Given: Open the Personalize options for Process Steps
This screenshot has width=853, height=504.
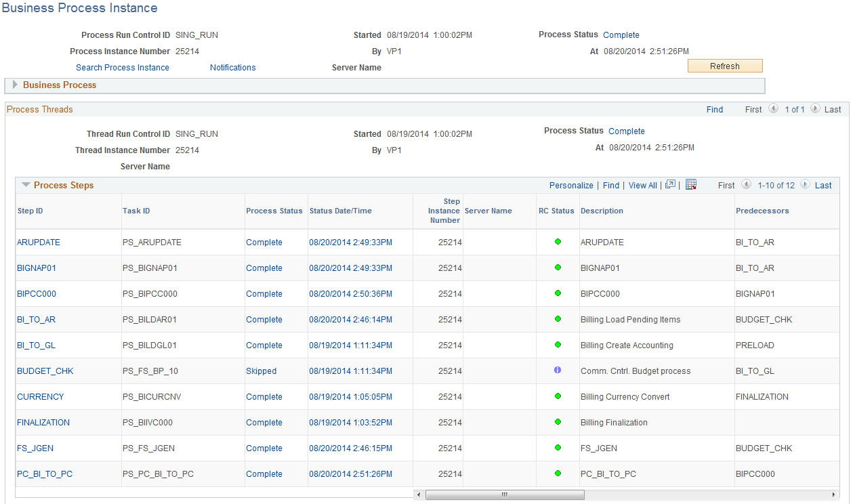Looking at the screenshot, I should (570, 184).
